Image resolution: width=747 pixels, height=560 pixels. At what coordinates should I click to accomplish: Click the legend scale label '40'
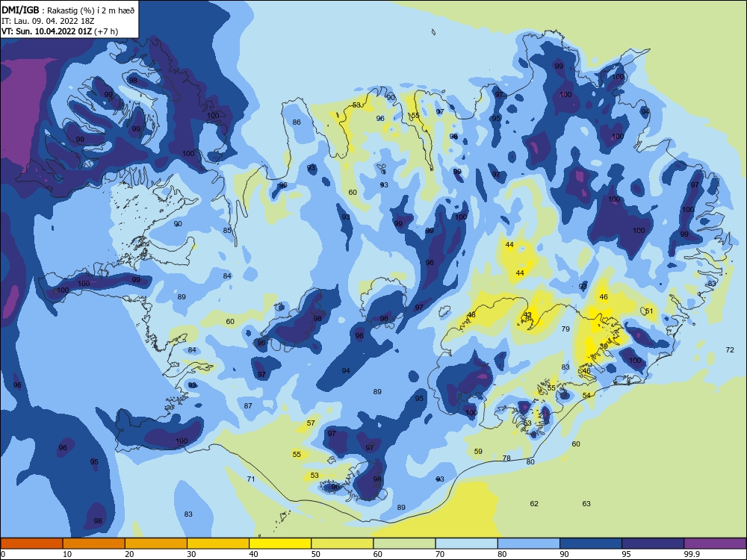click(x=253, y=554)
